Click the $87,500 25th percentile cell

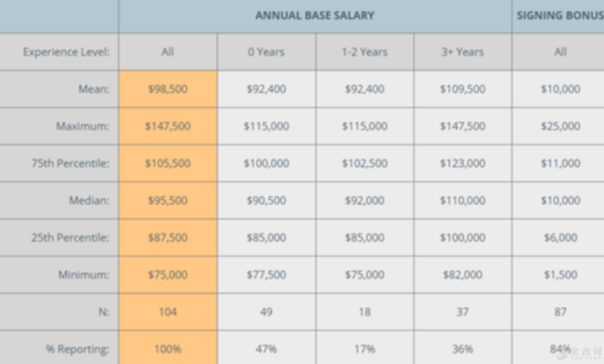(168, 237)
